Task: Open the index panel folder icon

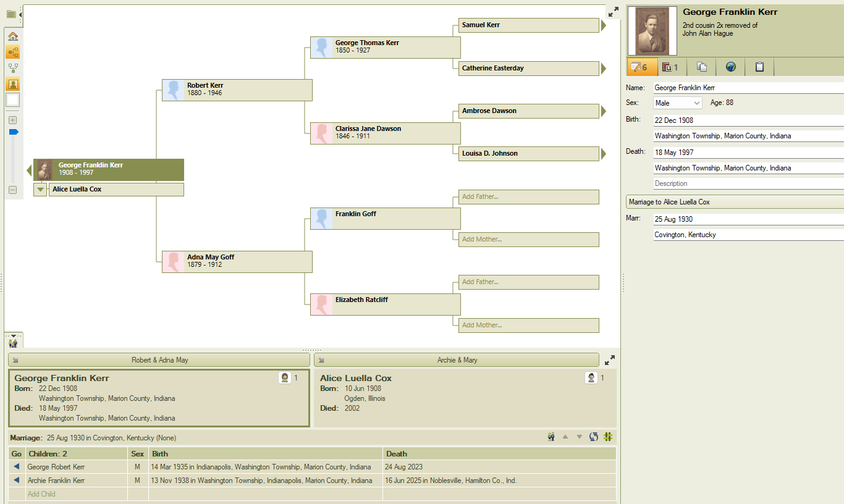Action: 11,14
